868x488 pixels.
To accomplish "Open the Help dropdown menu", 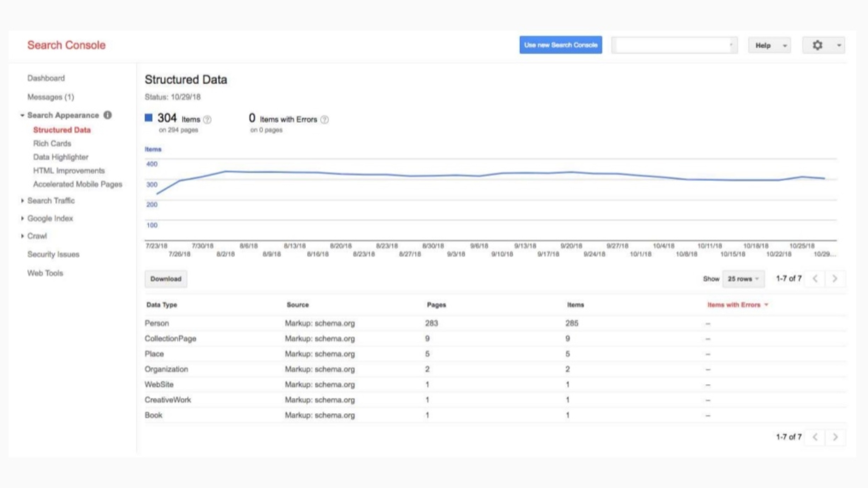I will pos(769,45).
